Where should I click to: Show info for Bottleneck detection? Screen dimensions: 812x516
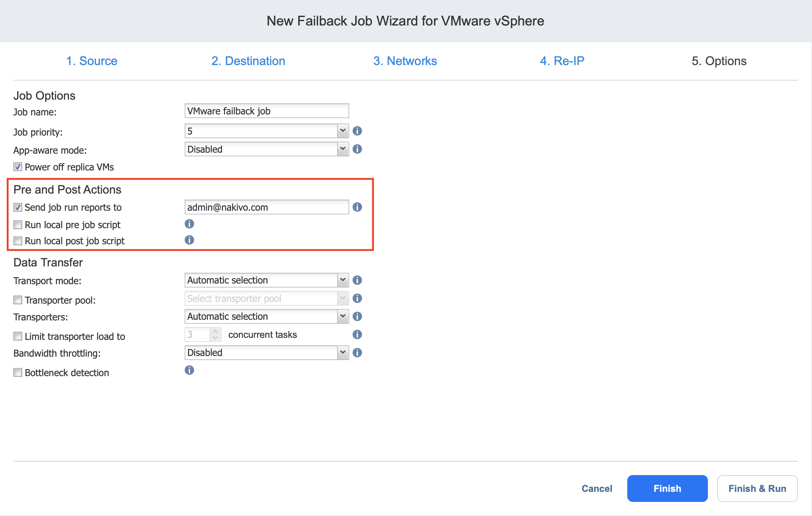(x=189, y=370)
